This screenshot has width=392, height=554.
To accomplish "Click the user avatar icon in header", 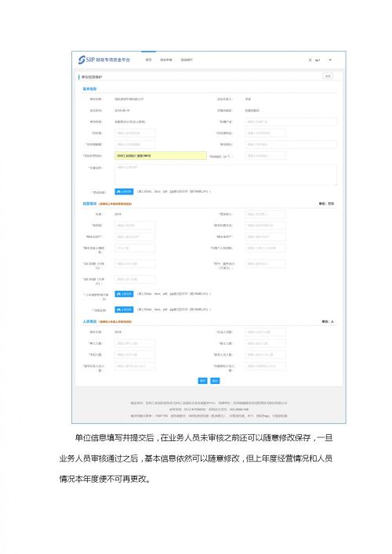I will pyautogui.click(x=310, y=60).
